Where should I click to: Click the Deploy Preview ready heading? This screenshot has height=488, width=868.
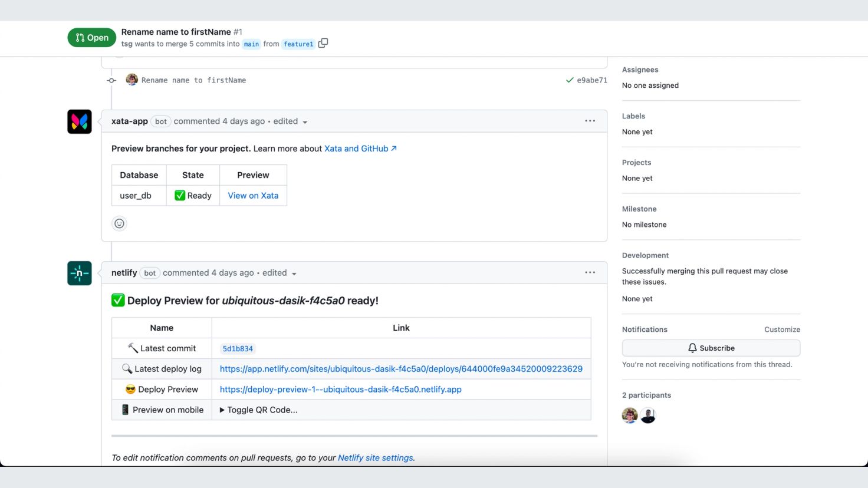point(245,301)
